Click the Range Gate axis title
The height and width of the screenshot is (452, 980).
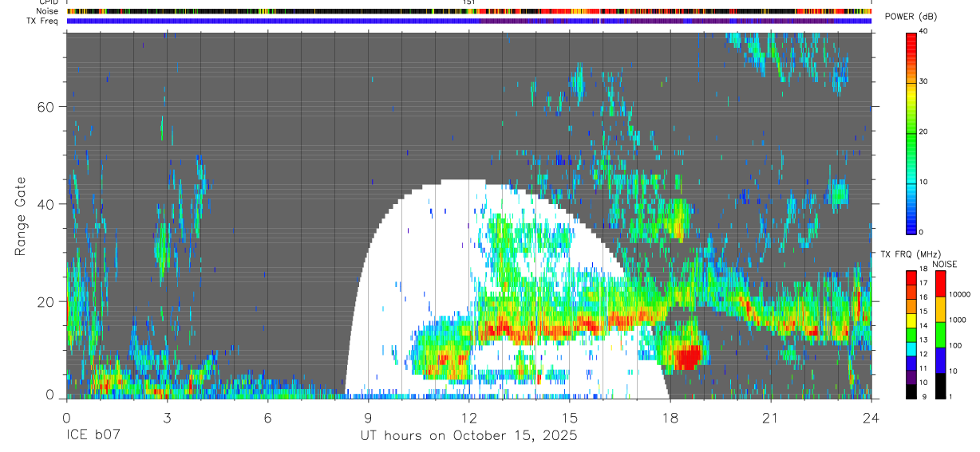[x=20, y=216]
